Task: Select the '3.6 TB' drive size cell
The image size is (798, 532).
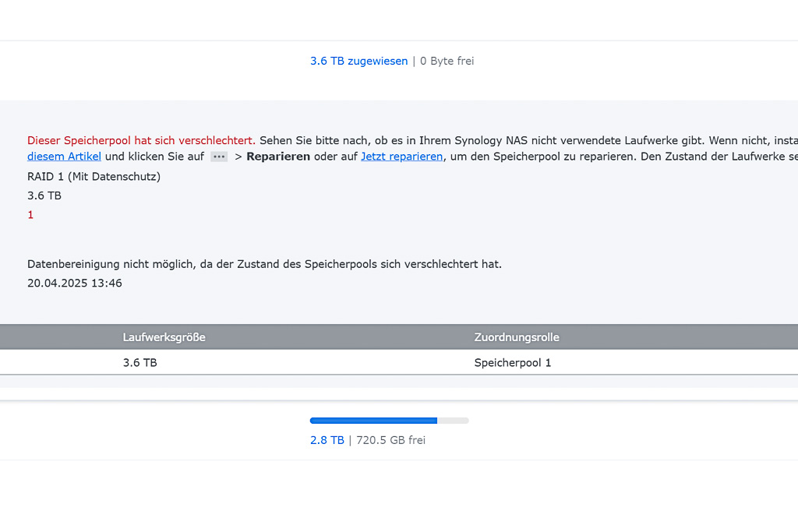Action: coord(140,363)
